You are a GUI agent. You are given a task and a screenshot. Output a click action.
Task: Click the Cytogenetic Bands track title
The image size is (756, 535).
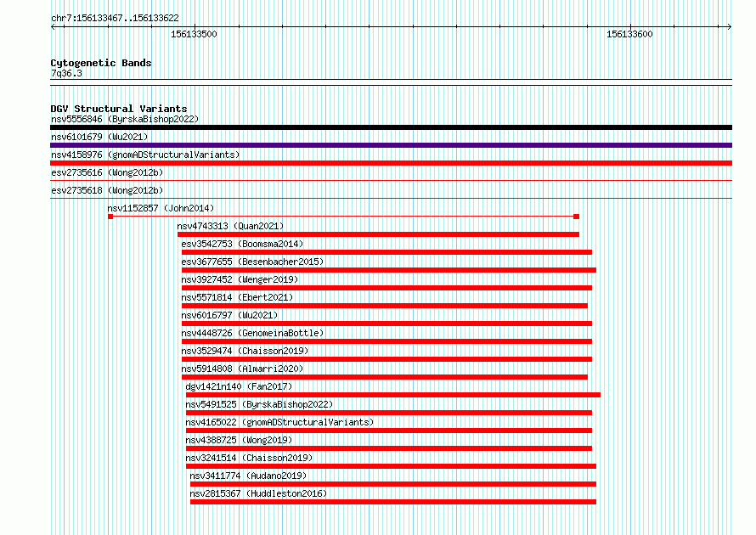[x=101, y=63]
